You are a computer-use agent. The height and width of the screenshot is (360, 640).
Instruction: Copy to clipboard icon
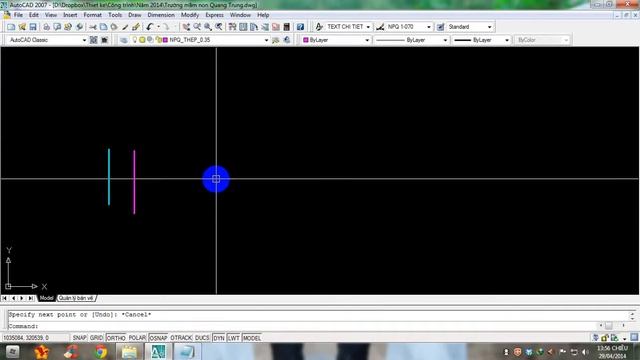103,27
